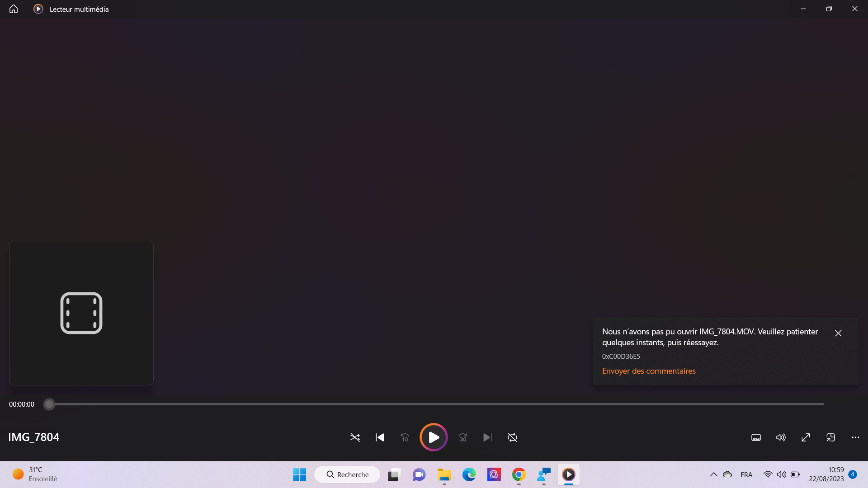
Task: Go to previous track
Action: (x=380, y=437)
